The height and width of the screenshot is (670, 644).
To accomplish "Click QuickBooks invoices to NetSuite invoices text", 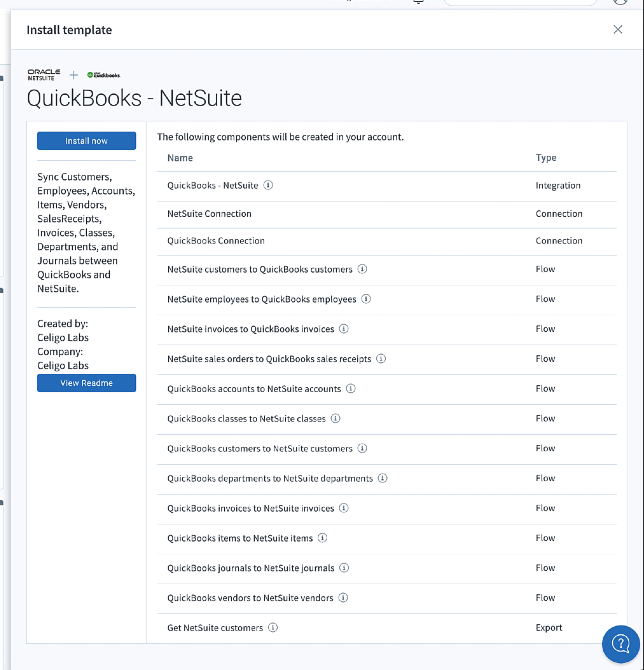I will pyautogui.click(x=251, y=508).
